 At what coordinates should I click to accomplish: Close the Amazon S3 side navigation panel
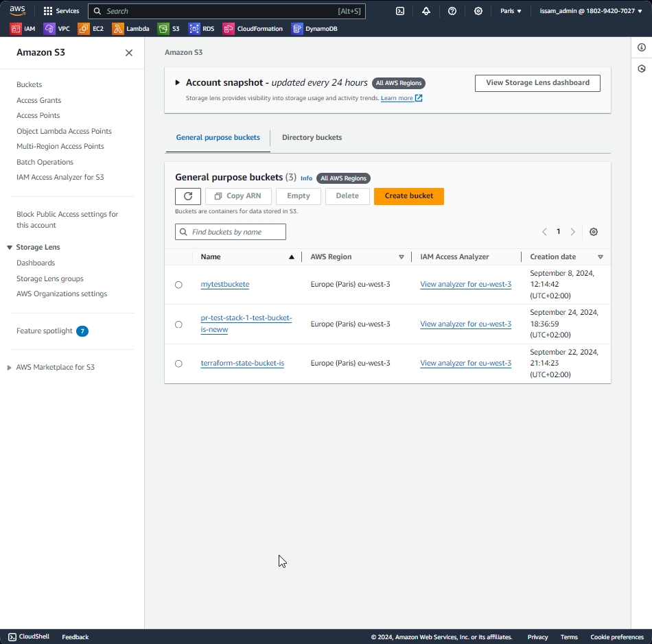point(129,53)
